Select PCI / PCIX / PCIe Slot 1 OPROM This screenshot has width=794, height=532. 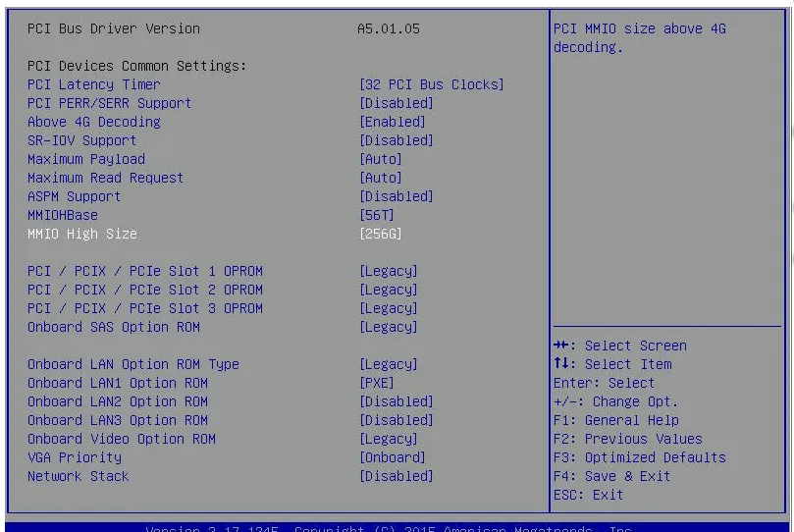[145, 271]
